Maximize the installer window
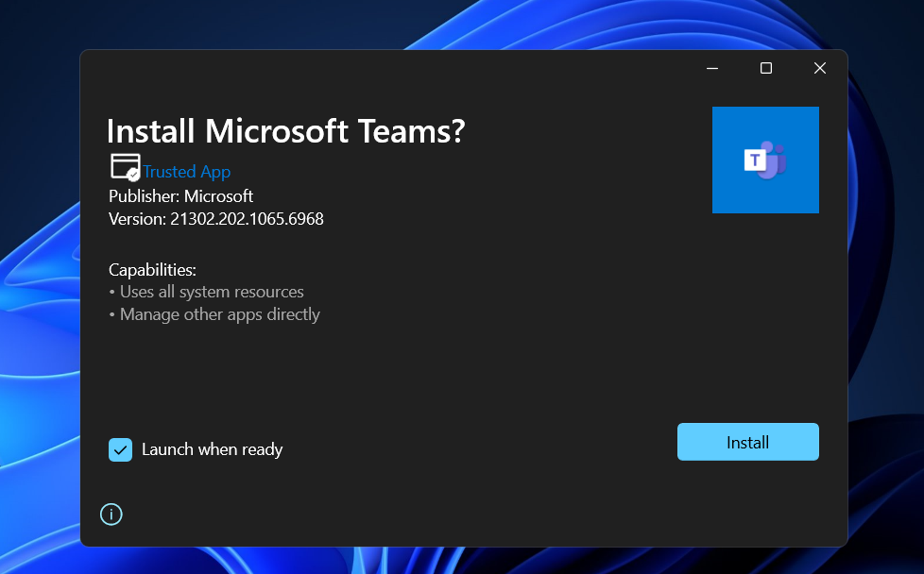 click(x=766, y=68)
